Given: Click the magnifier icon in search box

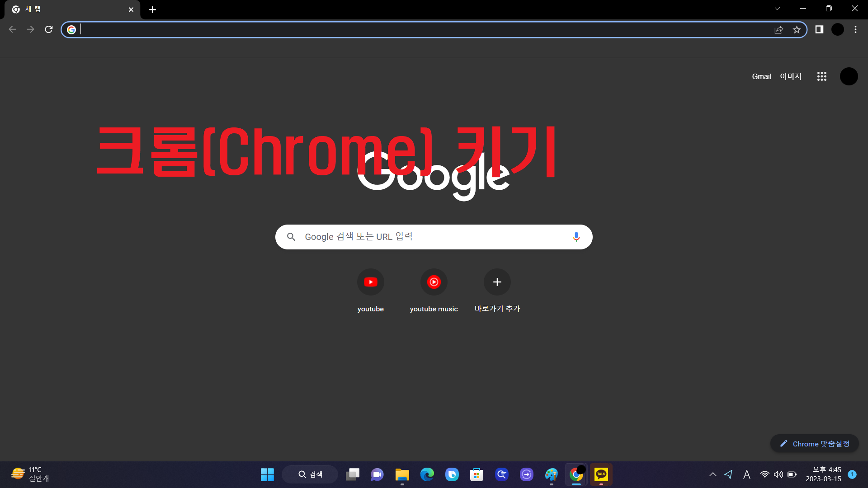Looking at the screenshot, I should pyautogui.click(x=291, y=237).
